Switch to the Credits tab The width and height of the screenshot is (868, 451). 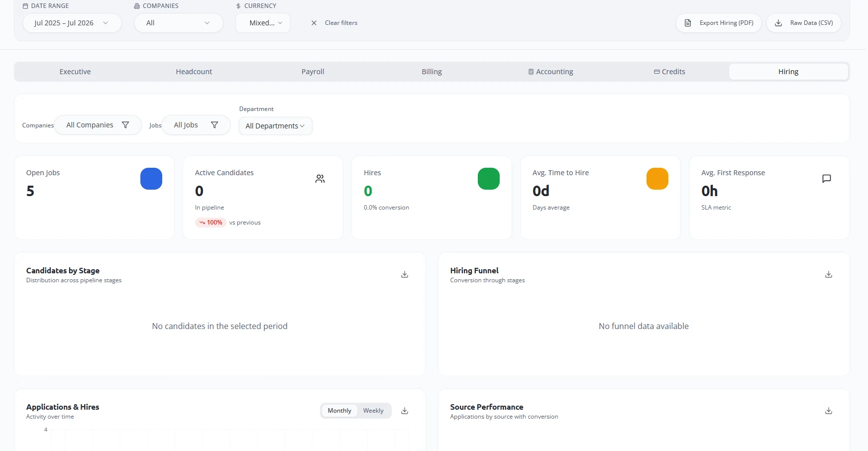[x=669, y=72]
